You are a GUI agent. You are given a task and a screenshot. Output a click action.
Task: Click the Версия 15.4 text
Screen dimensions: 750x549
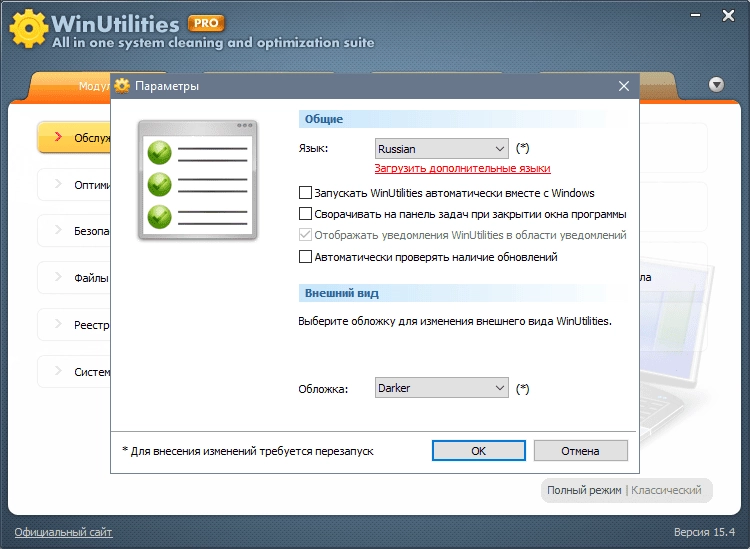tap(704, 532)
